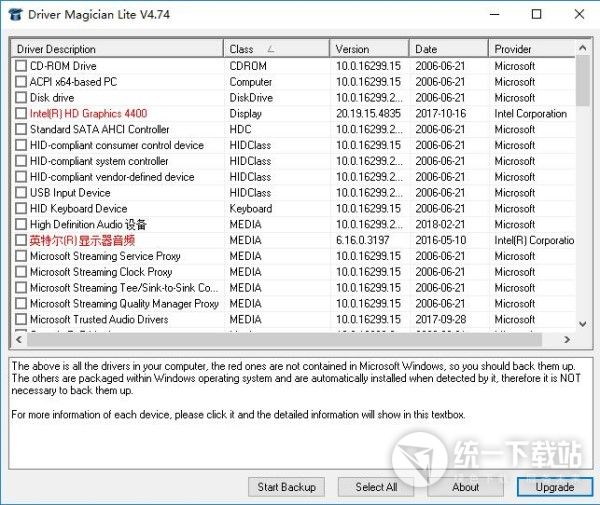This screenshot has height=505, width=600.
Task: Sort by Date column header
Action: [449, 49]
